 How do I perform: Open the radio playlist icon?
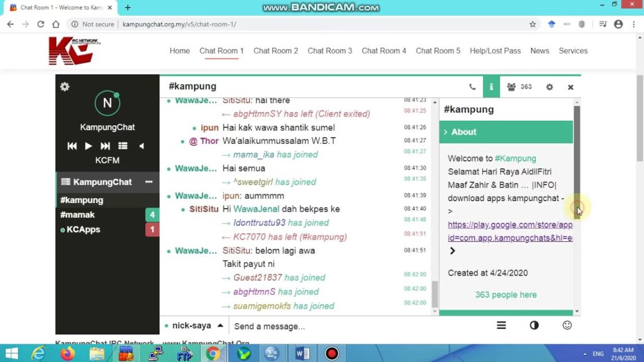pos(123,146)
